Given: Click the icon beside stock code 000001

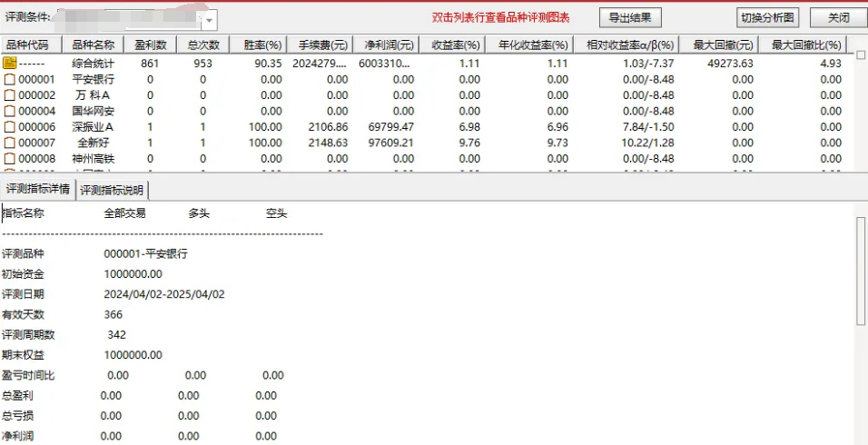Looking at the screenshot, I should coord(10,80).
